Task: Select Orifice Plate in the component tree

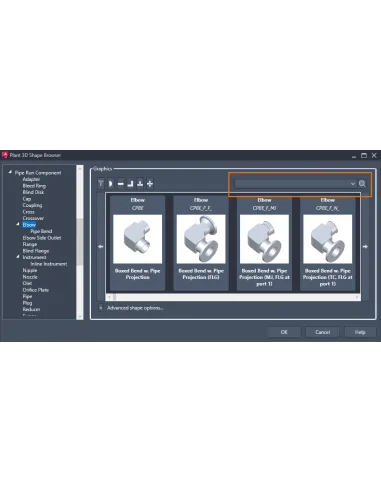Action: [36, 290]
